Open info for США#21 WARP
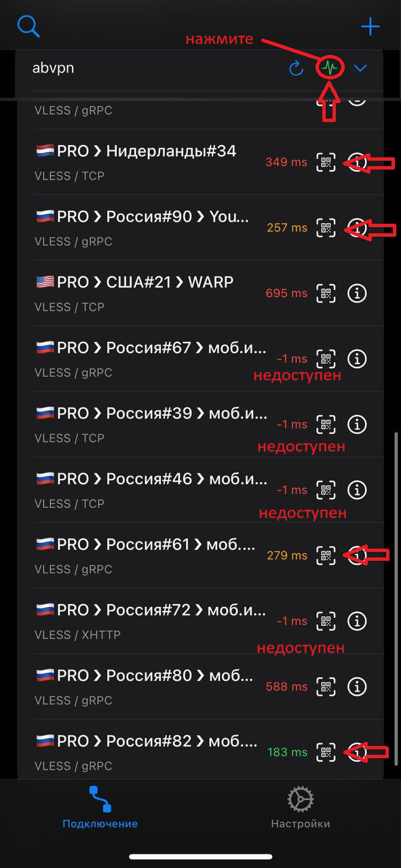Viewport: 401px width, 868px height. click(x=357, y=294)
